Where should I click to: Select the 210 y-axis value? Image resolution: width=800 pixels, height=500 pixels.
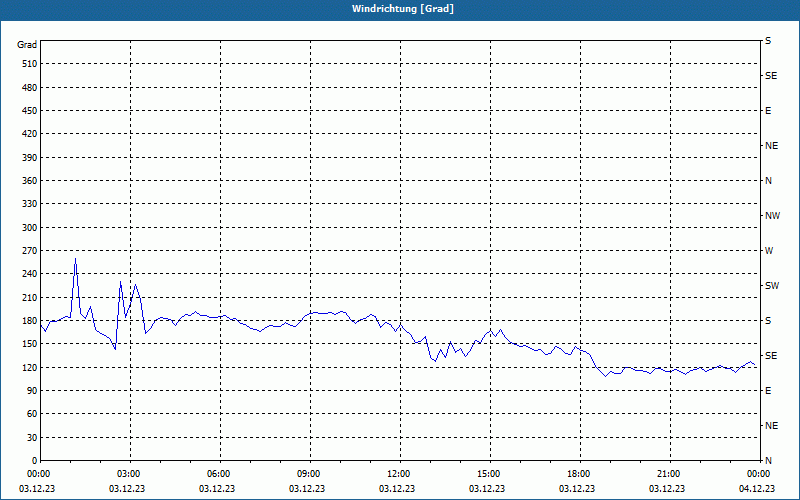coord(30,297)
